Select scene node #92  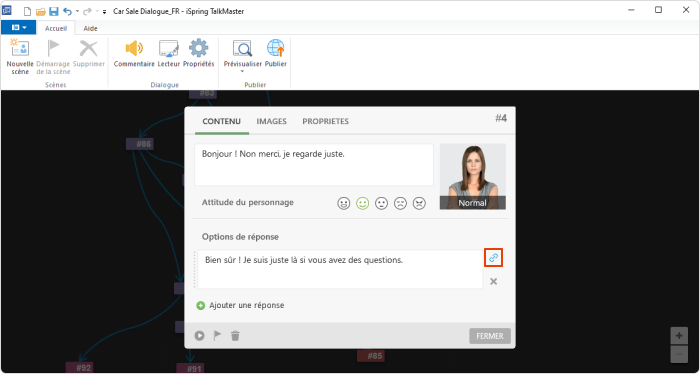pyautogui.click(x=79, y=368)
